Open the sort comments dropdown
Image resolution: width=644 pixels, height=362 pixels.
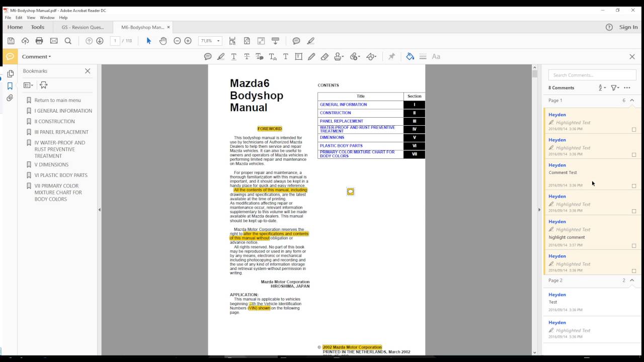(x=602, y=87)
